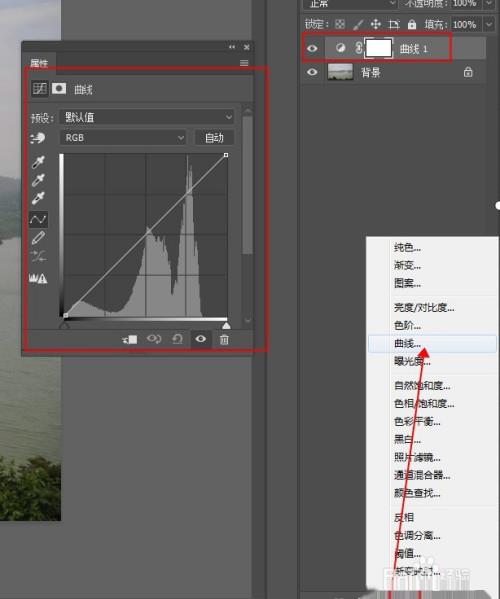
Task: Choose 色相/饱和度... menu item
Action: [432, 403]
